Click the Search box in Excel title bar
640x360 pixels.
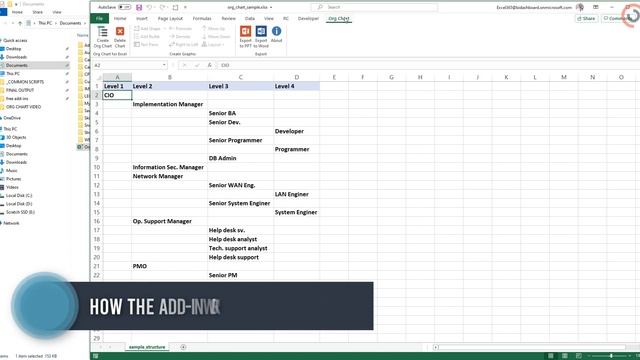[374, 7]
